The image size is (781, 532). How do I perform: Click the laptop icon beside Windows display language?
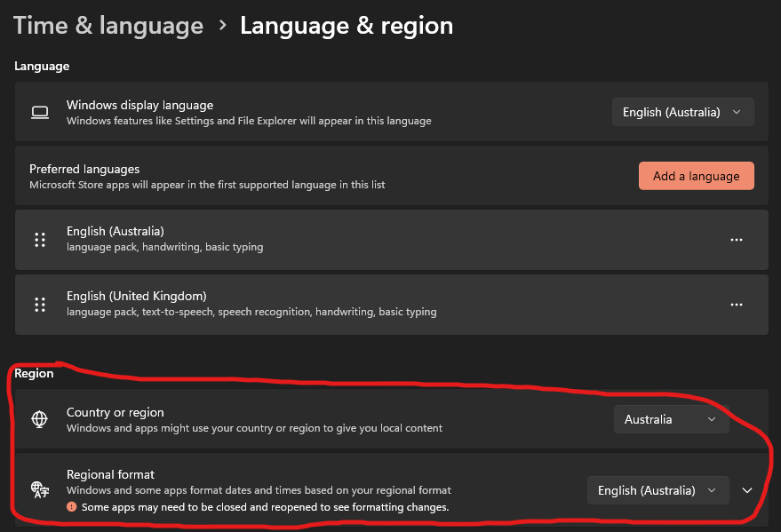coord(39,112)
